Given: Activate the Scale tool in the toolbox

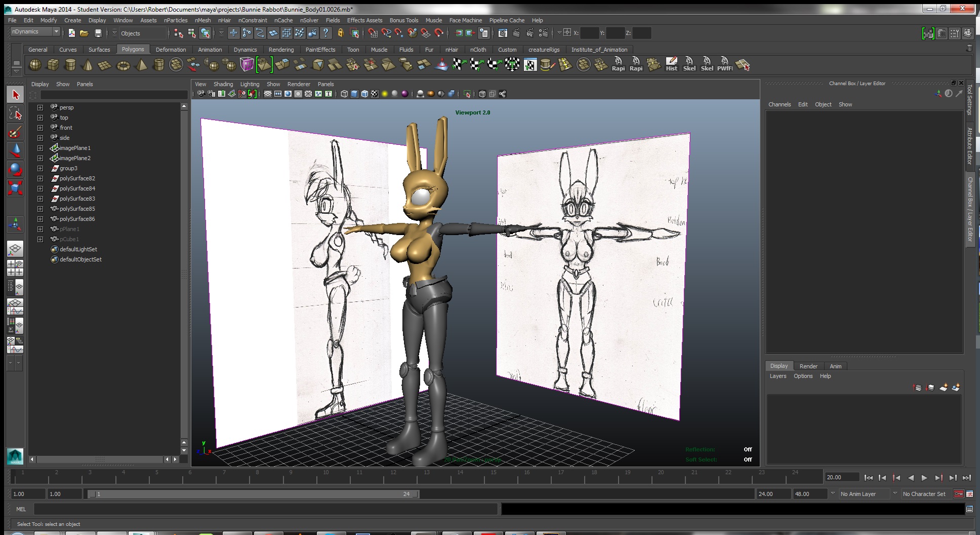Looking at the screenshot, I should [x=15, y=188].
